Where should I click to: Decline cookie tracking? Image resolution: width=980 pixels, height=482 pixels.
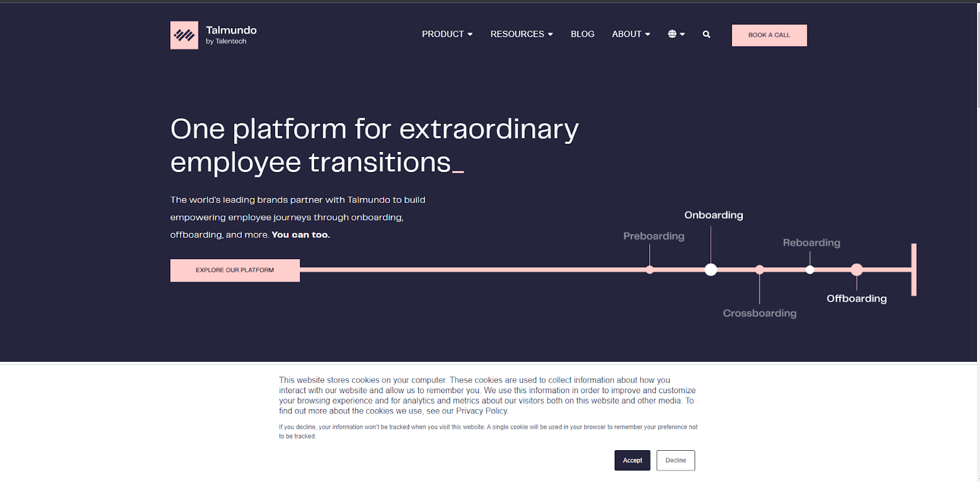[x=676, y=461]
